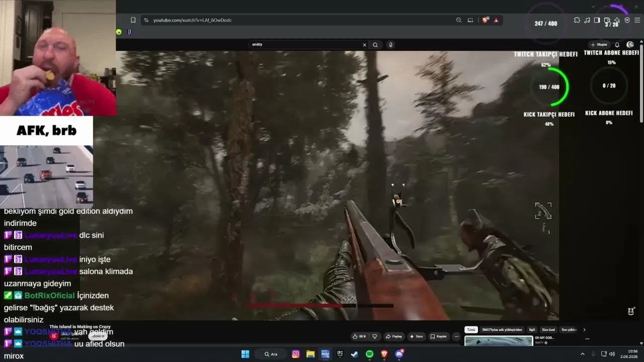Open the Windows Start menu
644x362 pixels.
pos(245,354)
